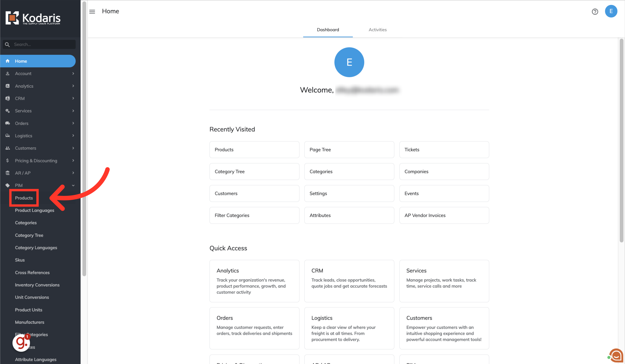The image size is (625, 364).
Task: Open the help question mark icon
Action: [595, 12]
